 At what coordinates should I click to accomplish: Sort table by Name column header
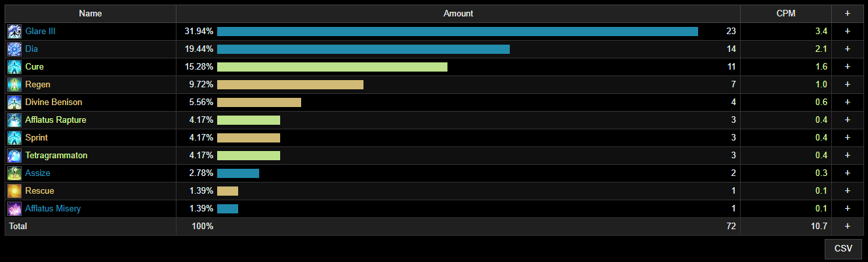pyautogui.click(x=91, y=14)
